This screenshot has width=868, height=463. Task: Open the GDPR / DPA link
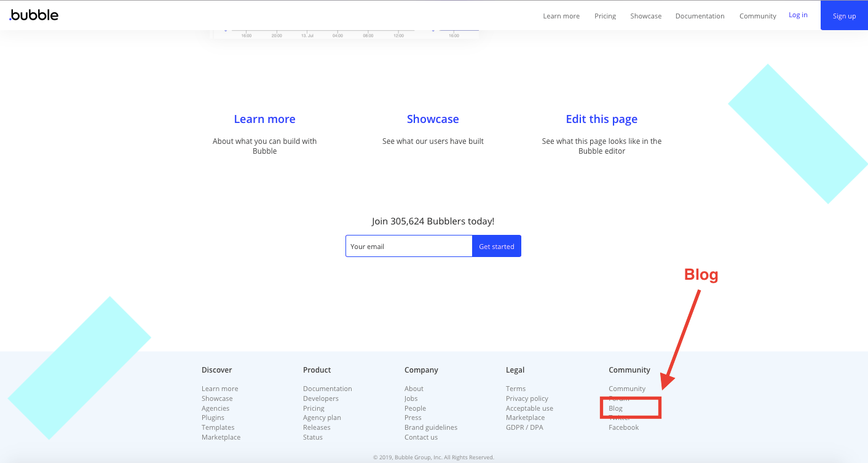(x=524, y=427)
